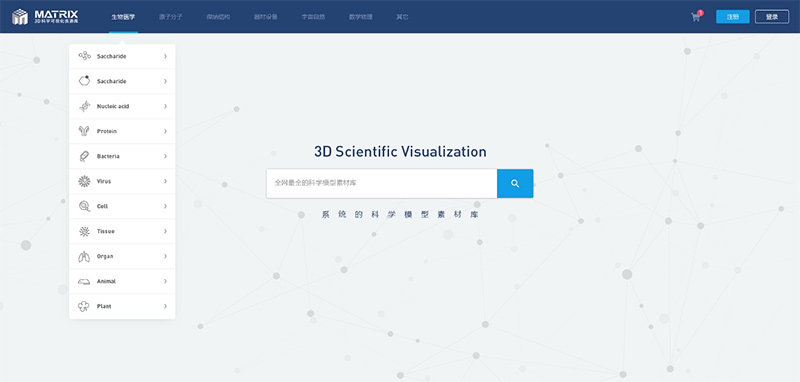
Task: Select the Bacteria icon in the category list
Action: [84, 156]
